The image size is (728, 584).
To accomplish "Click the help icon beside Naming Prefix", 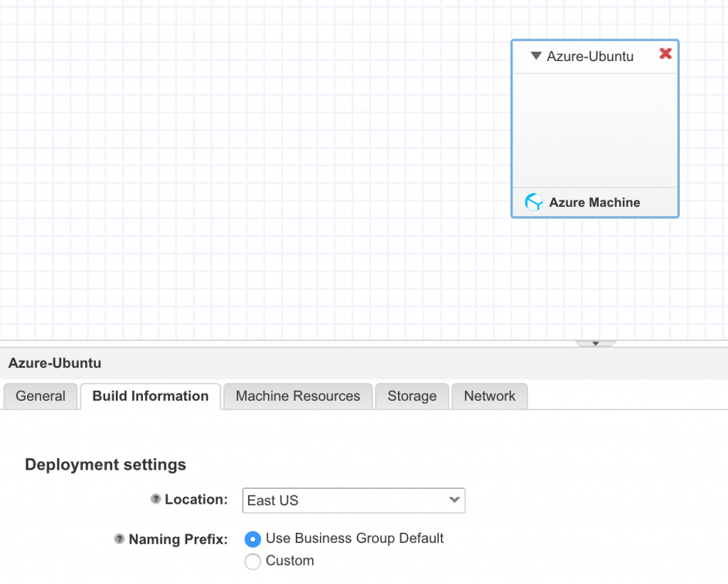I will 119,539.
